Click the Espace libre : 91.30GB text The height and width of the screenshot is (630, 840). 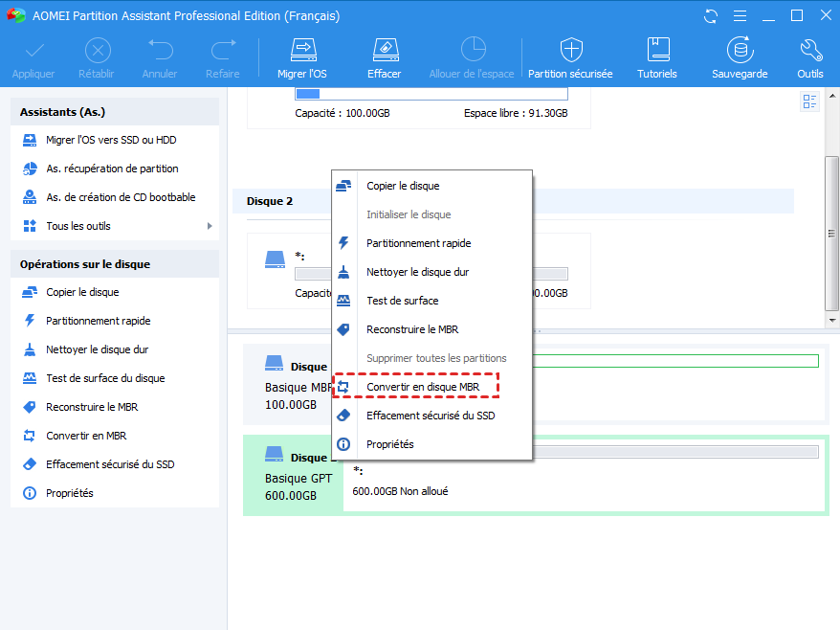point(516,114)
